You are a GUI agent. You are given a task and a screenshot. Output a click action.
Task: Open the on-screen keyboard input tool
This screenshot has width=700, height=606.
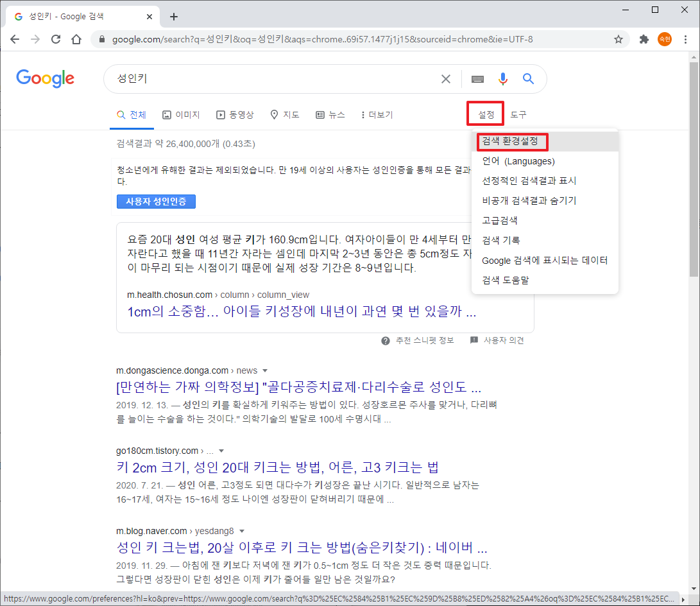pyautogui.click(x=477, y=79)
